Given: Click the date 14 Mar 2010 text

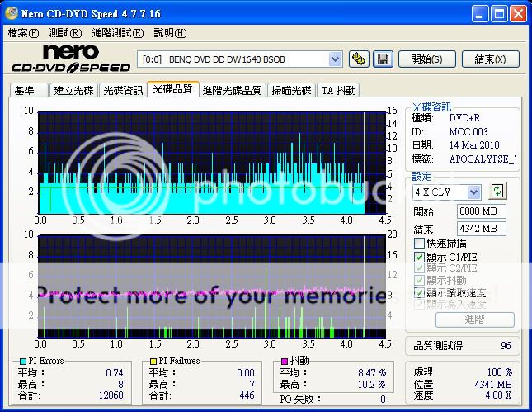Looking at the screenshot, I should click(474, 145).
